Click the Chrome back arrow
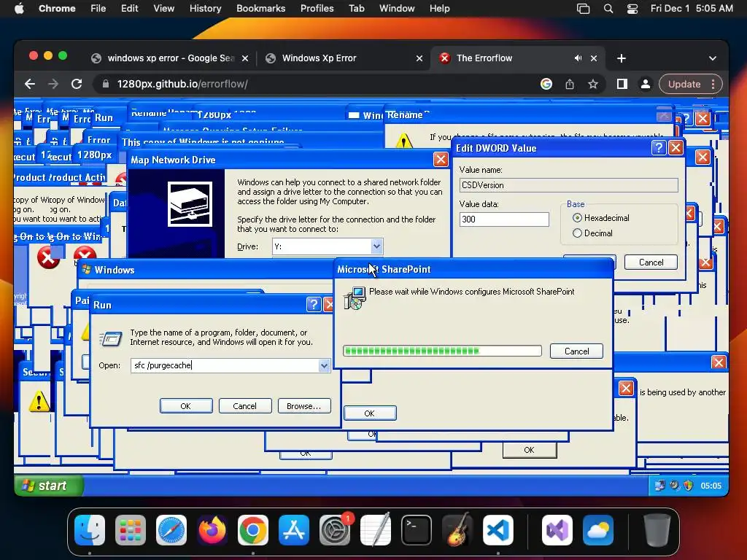Viewport: 747px width, 560px height. click(30, 85)
